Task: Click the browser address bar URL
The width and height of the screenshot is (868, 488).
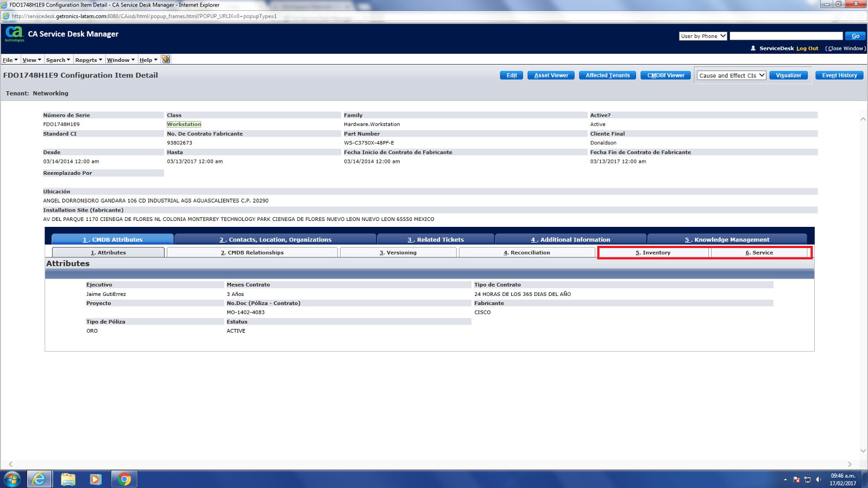Action: point(144,16)
